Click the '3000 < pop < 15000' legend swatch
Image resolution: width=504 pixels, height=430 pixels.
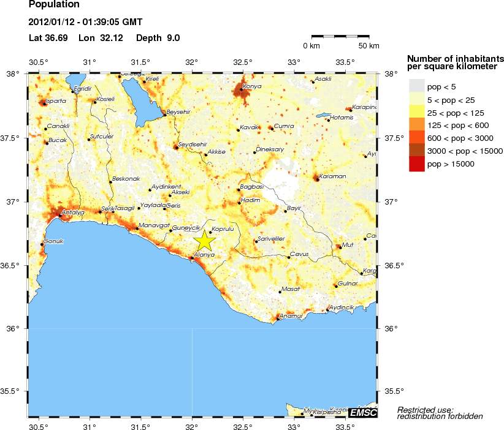417,151
